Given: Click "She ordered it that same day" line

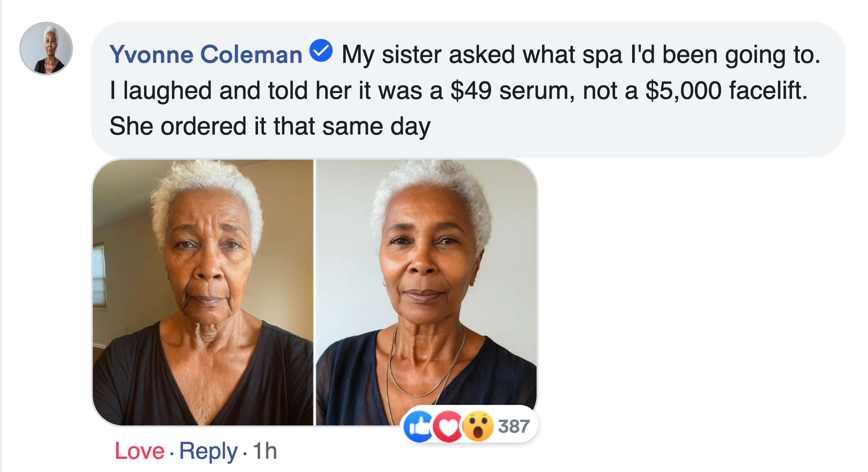Looking at the screenshot, I should pos(270,126).
